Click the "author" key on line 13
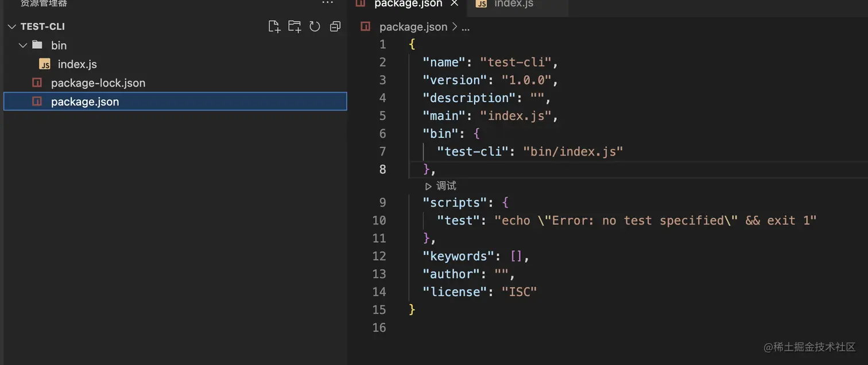This screenshot has height=365, width=868. click(x=451, y=274)
